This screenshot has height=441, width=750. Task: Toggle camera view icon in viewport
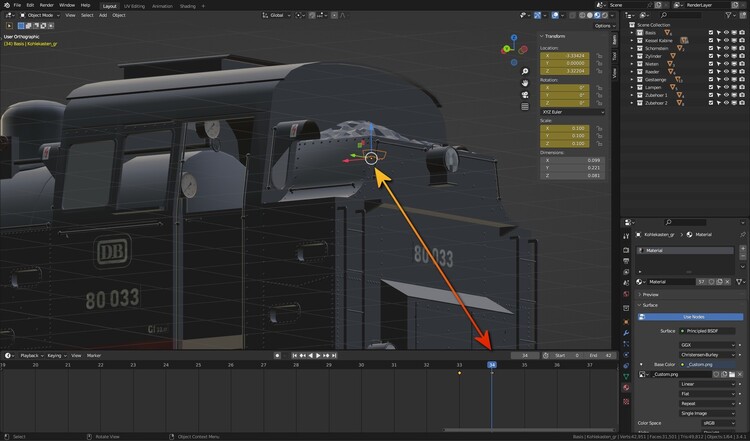tap(525, 95)
